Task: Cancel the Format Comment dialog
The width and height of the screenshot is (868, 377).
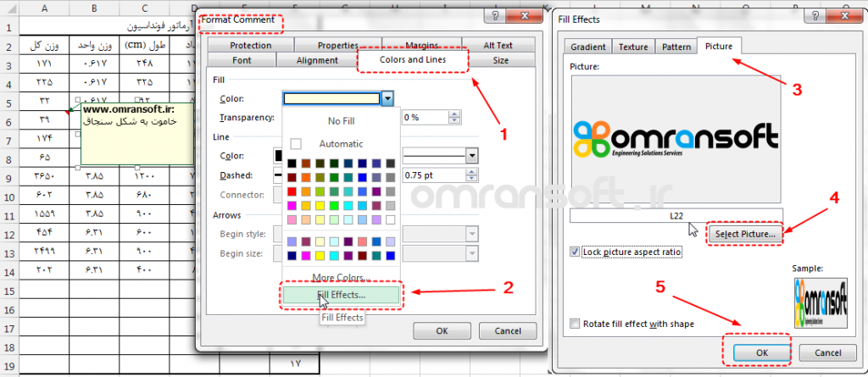Action: coord(508,331)
